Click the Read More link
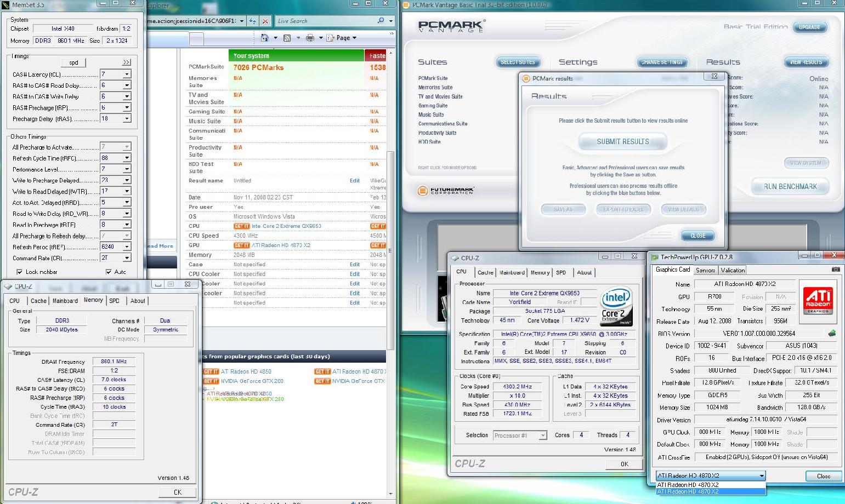The width and height of the screenshot is (845, 504). [x=160, y=246]
